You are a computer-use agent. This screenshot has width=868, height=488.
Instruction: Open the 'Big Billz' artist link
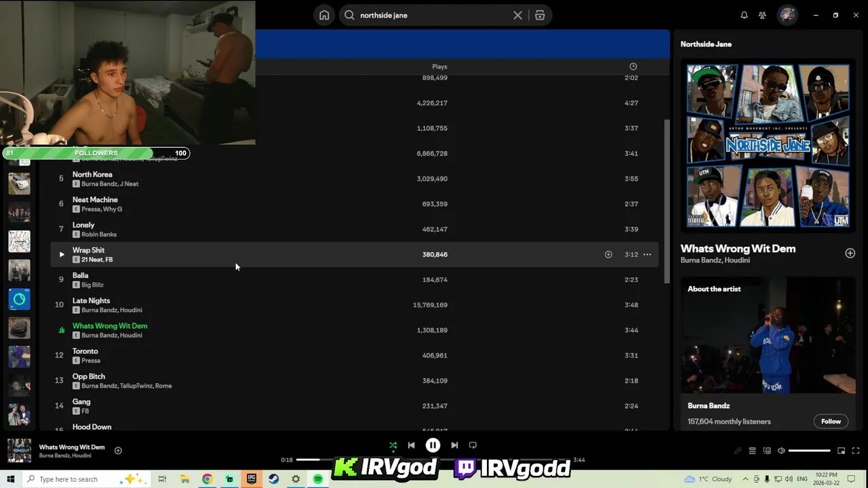92,285
